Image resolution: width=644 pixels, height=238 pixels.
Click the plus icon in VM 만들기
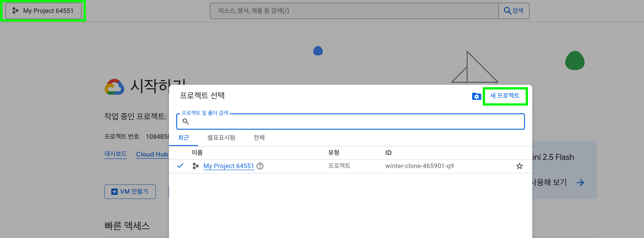114,192
